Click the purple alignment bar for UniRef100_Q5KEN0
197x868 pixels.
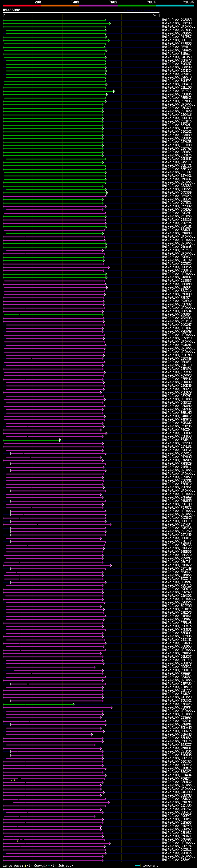click(x=61, y=802)
